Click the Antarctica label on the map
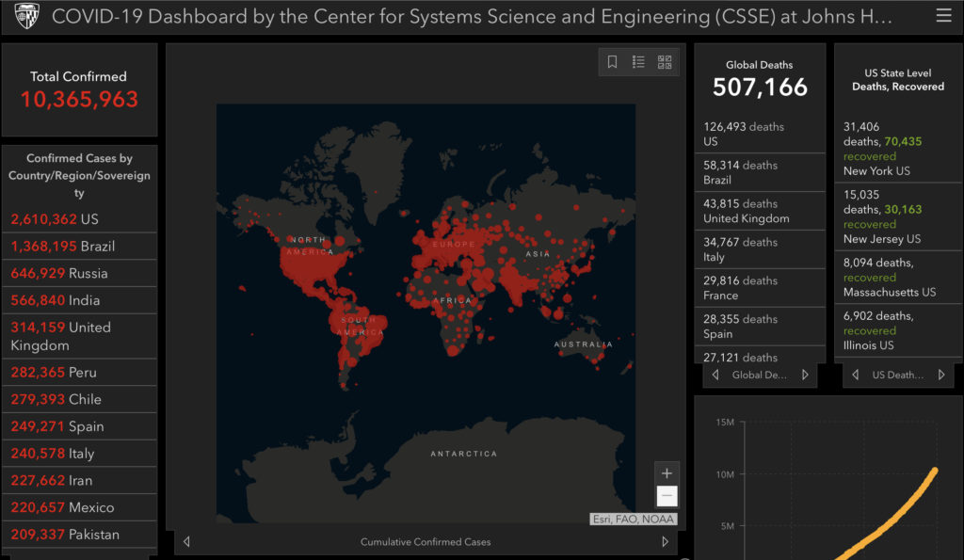 coord(463,454)
